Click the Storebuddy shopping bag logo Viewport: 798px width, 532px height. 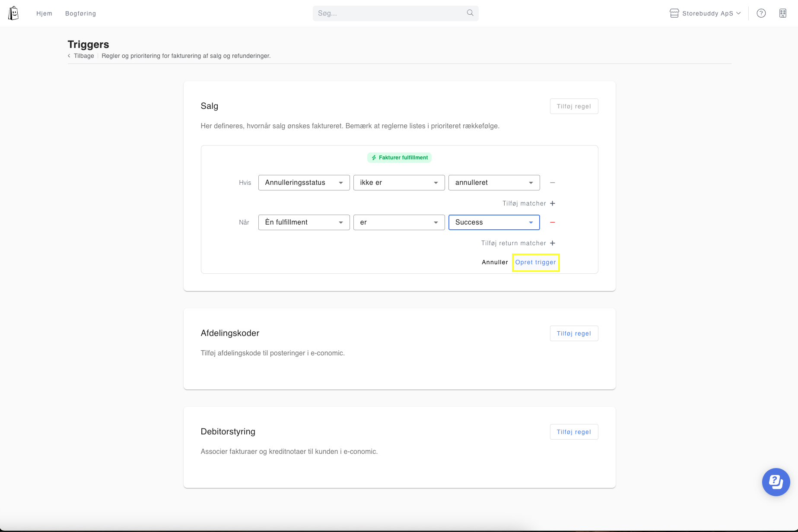[13, 13]
